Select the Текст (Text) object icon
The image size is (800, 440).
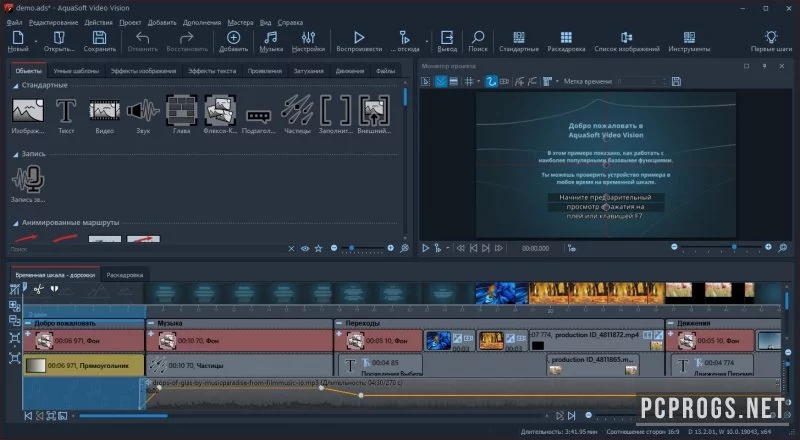(66, 114)
